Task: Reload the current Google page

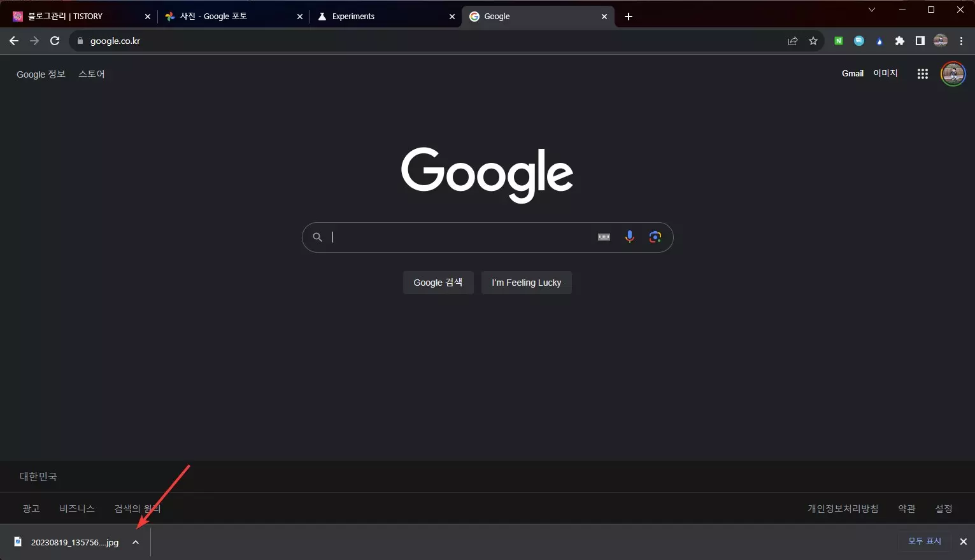Action: [55, 41]
